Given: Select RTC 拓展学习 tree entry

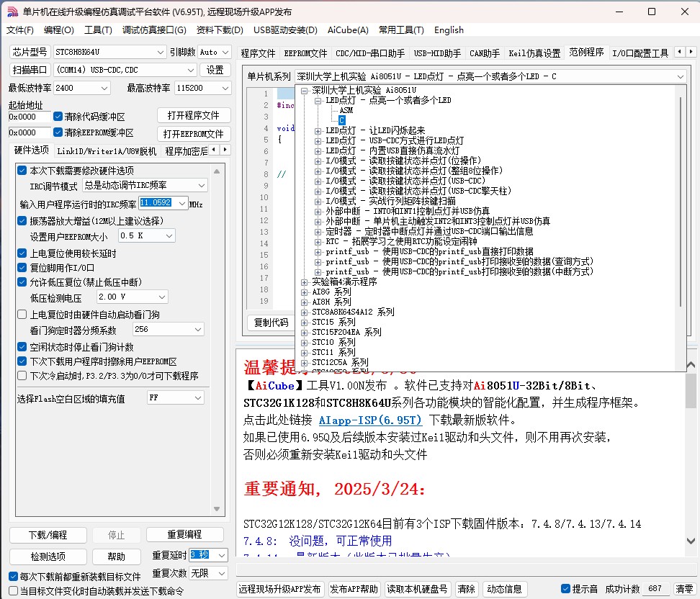Looking at the screenshot, I should tap(401, 241).
